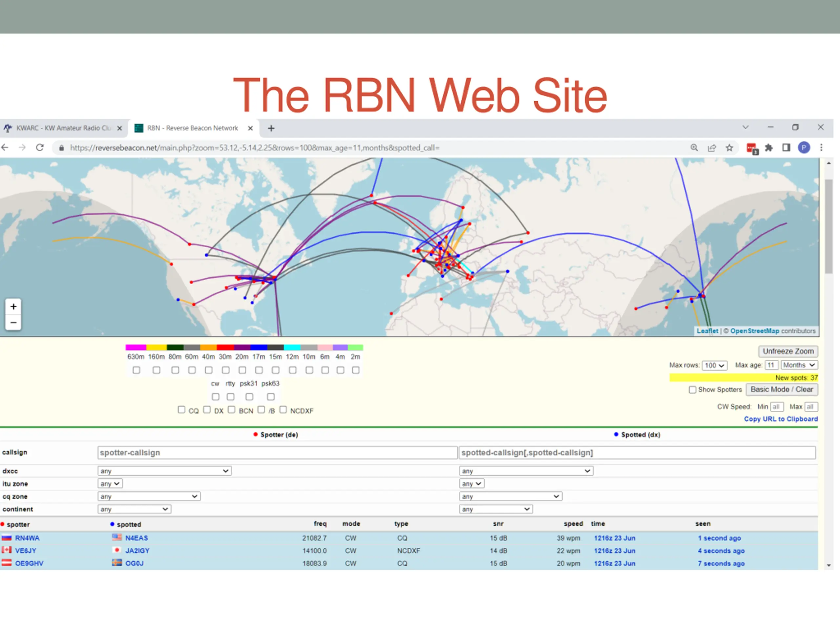This screenshot has width=840, height=630.
Task: Click the browser forward arrow
Action: [x=22, y=147]
